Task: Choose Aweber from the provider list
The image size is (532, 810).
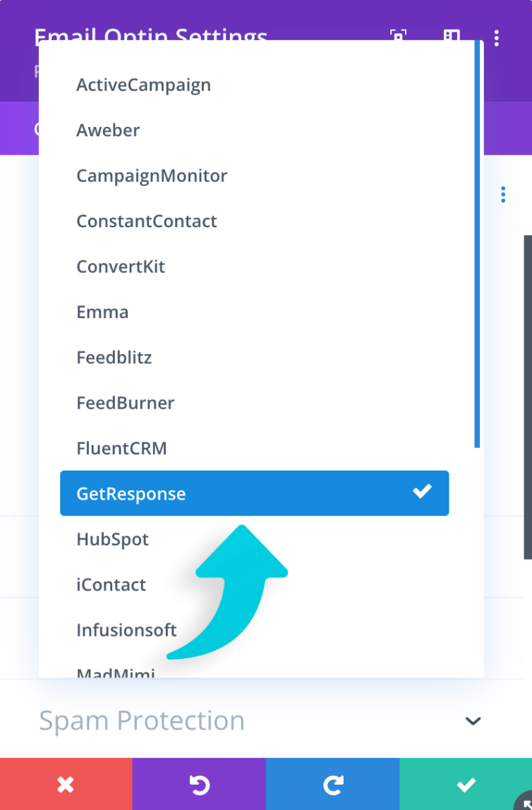Action: [x=108, y=130]
